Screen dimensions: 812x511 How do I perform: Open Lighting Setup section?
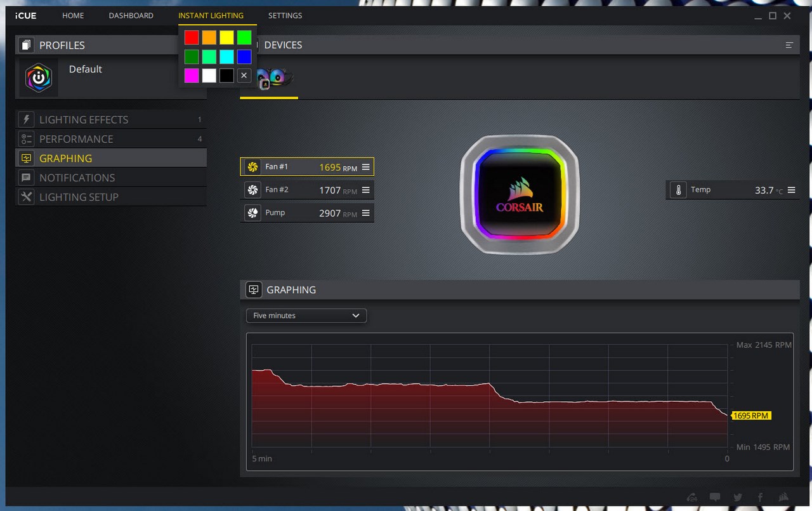click(x=111, y=197)
